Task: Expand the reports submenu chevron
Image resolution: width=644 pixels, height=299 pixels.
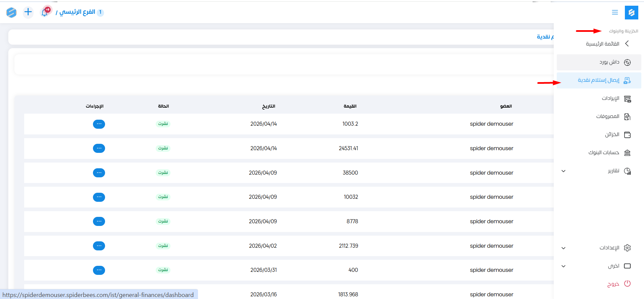Action: tap(563, 171)
